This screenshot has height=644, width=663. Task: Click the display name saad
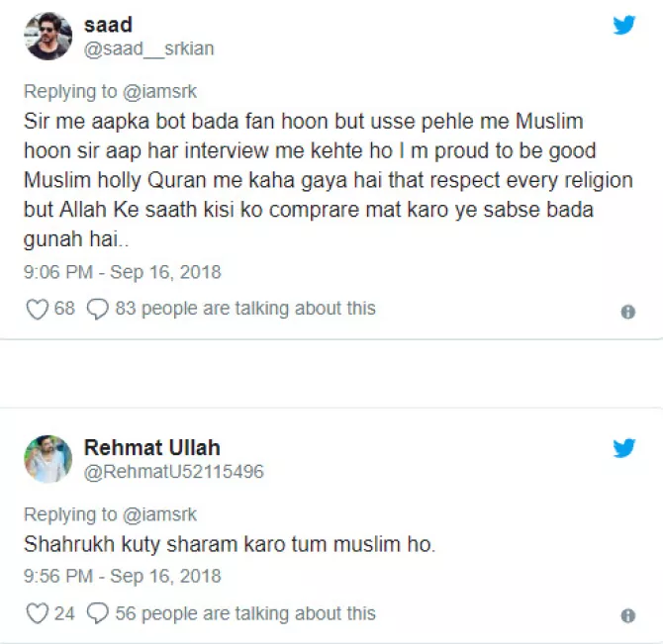click(108, 25)
